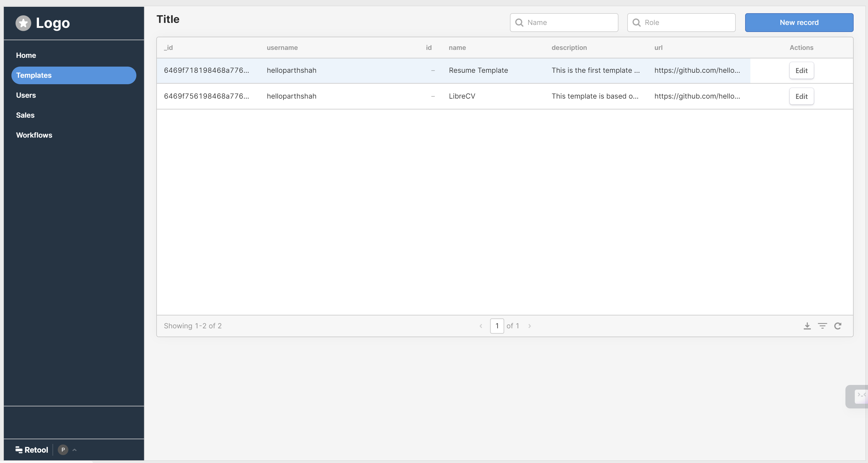
Task: Click the Retool logo in footer
Action: 32,450
